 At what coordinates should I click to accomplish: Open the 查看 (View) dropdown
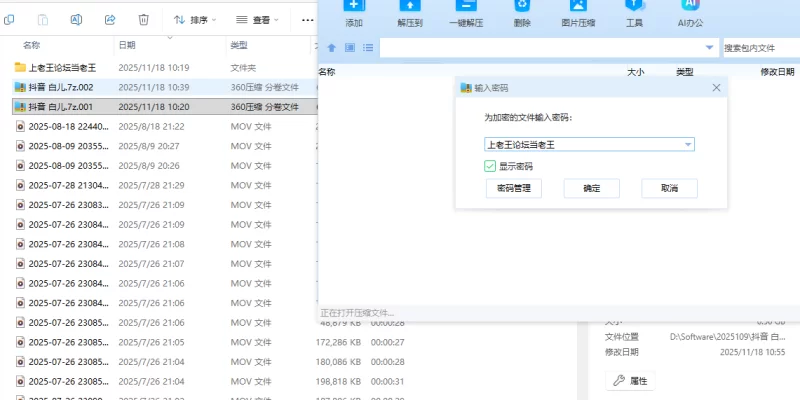click(257, 19)
